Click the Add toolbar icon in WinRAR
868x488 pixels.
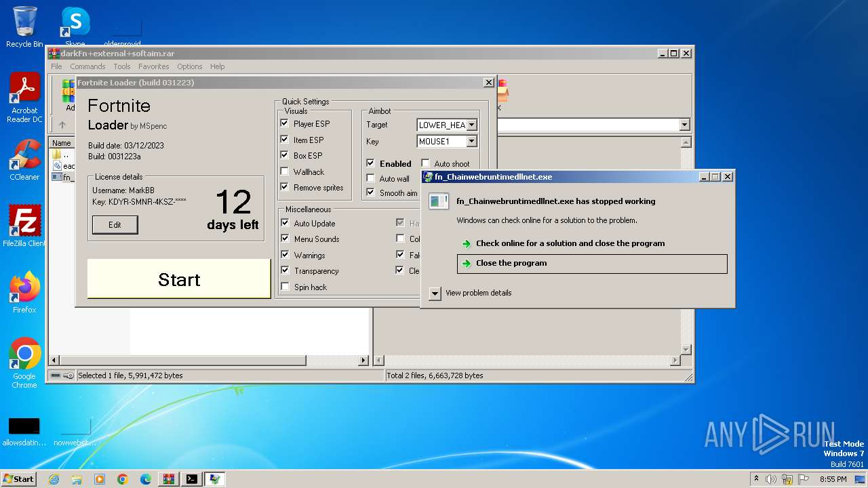pyautogui.click(x=69, y=95)
